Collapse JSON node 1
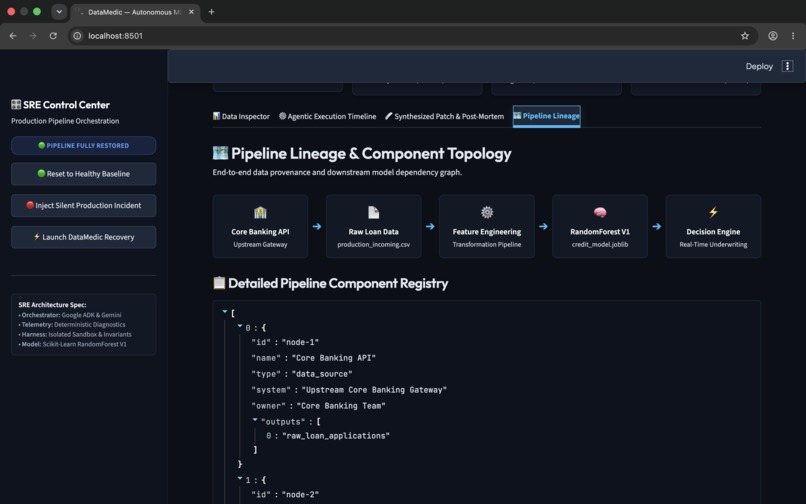 tap(240, 478)
